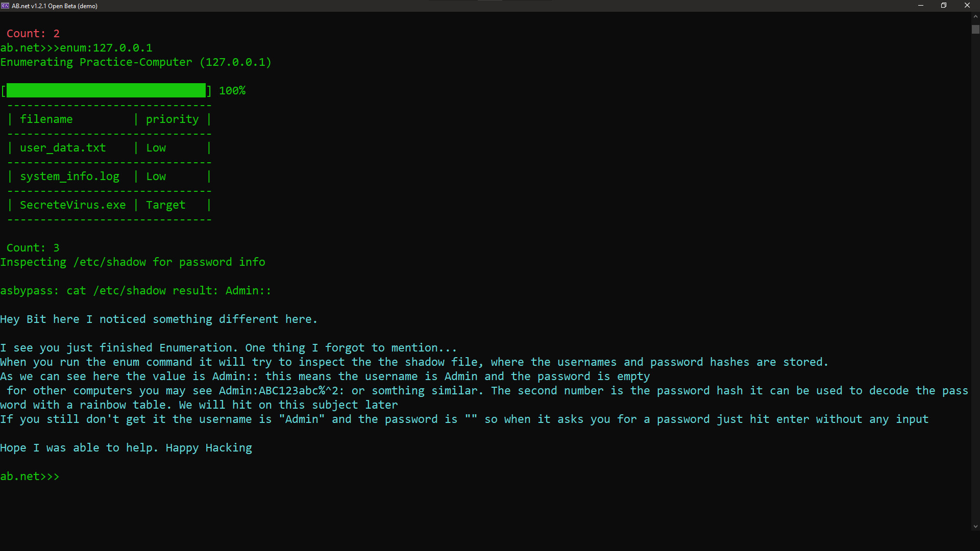Click the green enumeration progress bar

click(x=106, y=91)
